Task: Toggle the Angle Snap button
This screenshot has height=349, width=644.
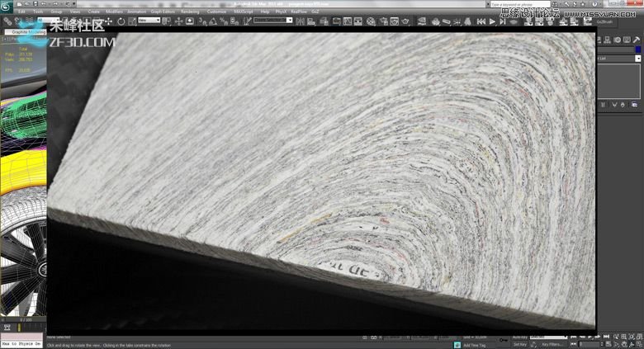Action: tap(213, 21)
